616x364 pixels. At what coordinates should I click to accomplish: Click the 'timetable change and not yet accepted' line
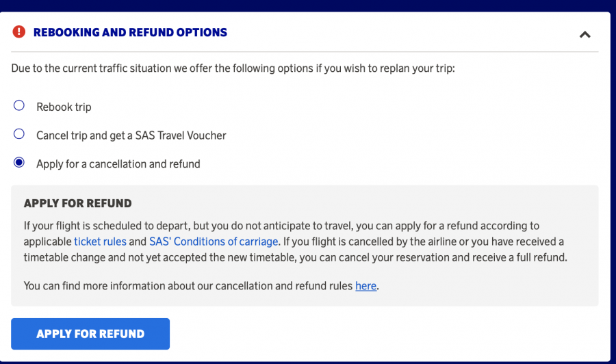point(205,257)
